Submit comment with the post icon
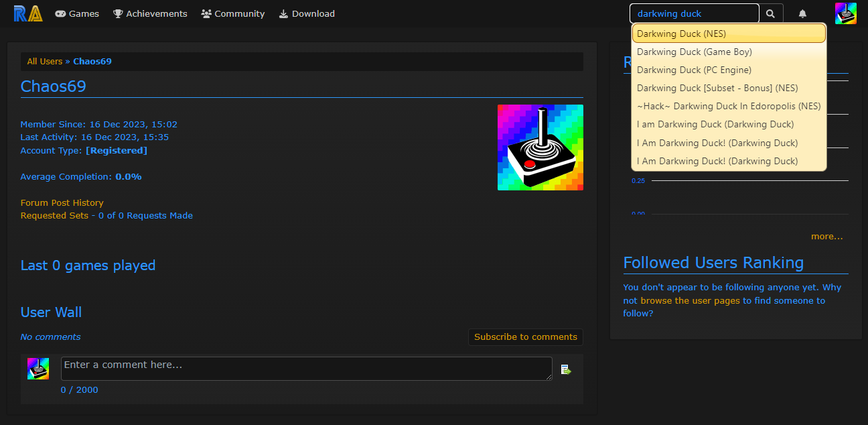This screenshot has height=425, width=868. (566, 369)
